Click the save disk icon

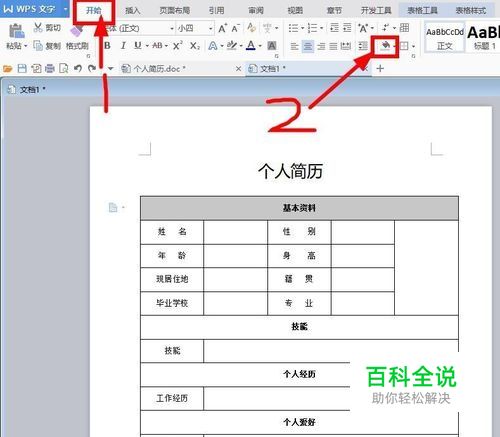coord(22,69)
